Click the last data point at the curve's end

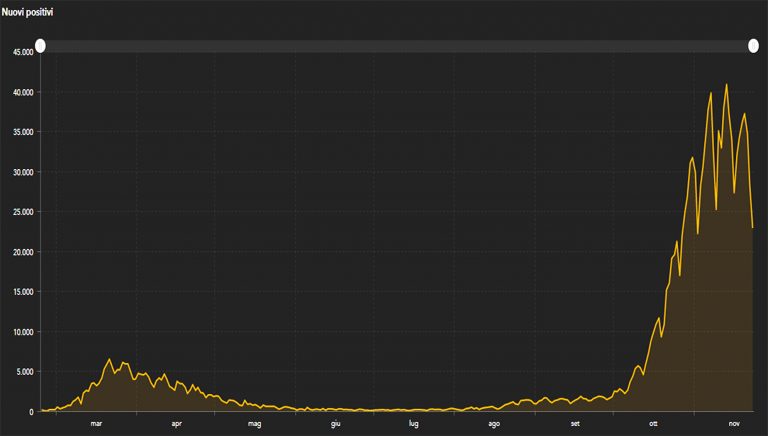[x=753, y=227]
